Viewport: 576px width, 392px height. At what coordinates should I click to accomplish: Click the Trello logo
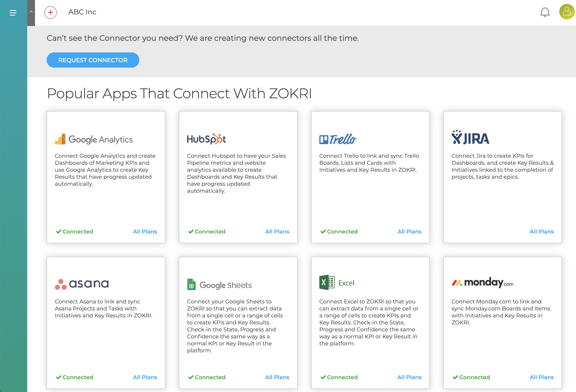(x=338, y=139)
